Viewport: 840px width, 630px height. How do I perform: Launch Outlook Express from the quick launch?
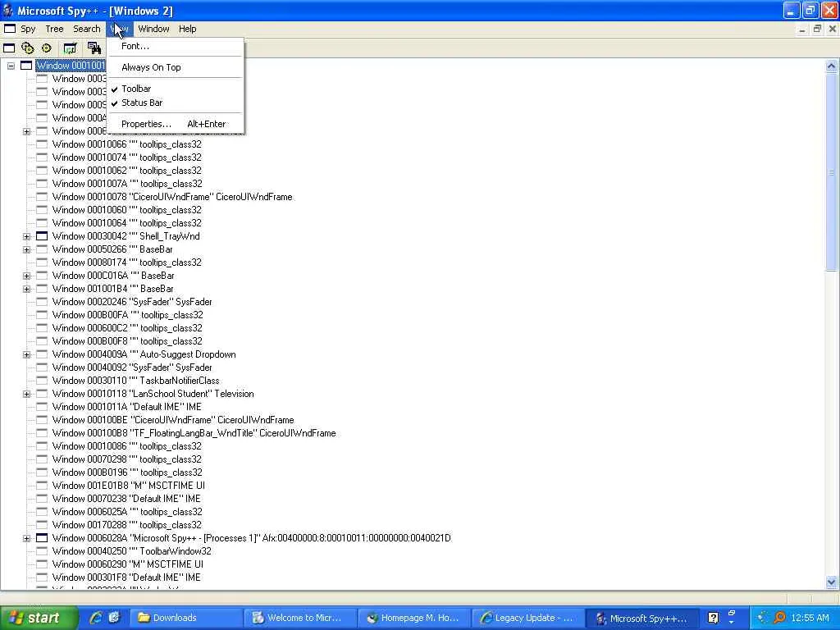click(114, 618)
